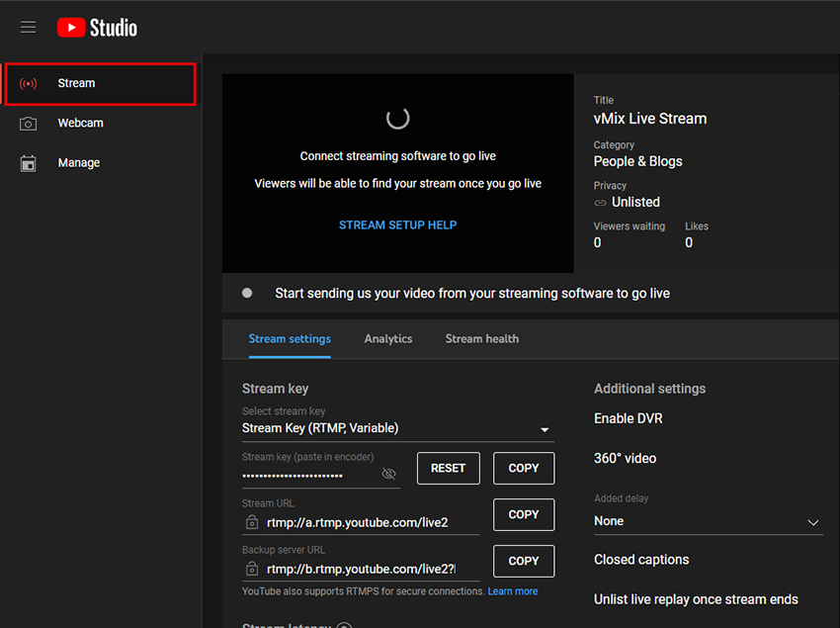The width and height of the screenshot is (840, 628).
Task: Select the Stream settings tab
Action: pyautogui.click(x=290, y=338)
